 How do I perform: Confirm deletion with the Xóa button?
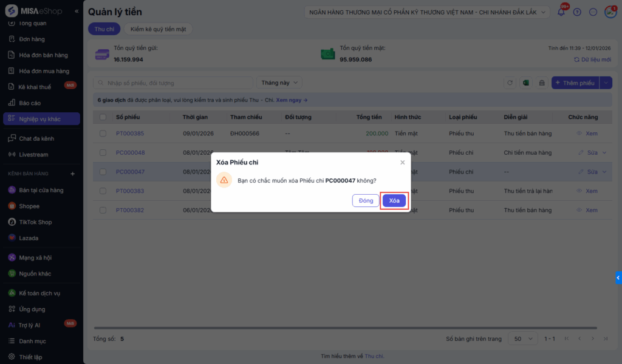tap(394, 200)
